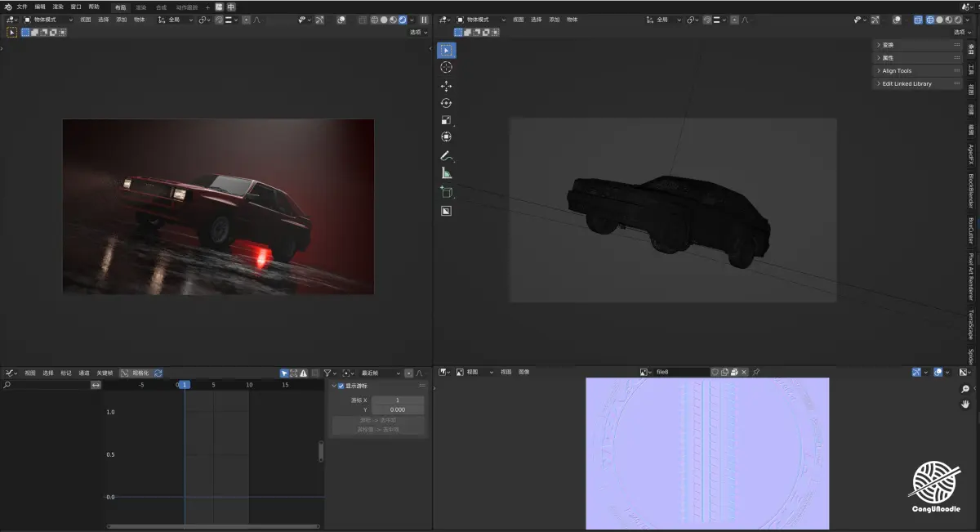980x532 pixels.
Task: Unlink the file8 image with X icon
Action: [x=744, y=372]
